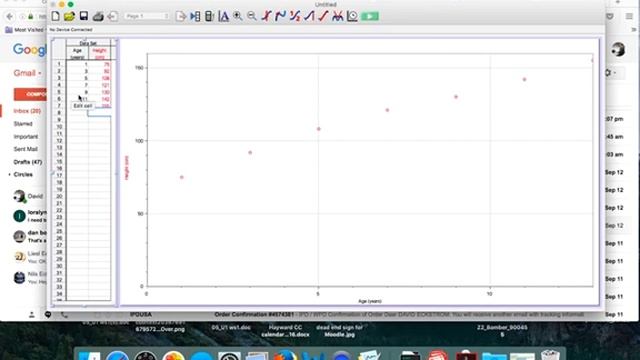
Task: Open chat with loralyn in Gmail
Action: tap(29, 216)
